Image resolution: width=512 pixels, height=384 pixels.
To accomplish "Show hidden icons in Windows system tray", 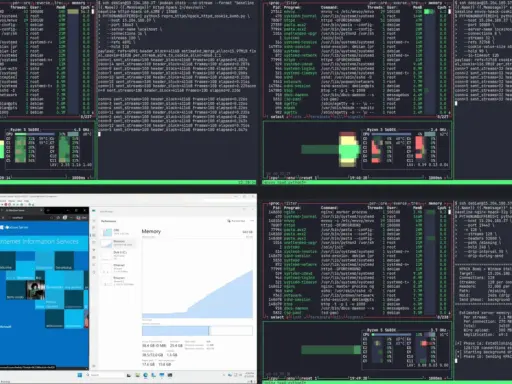I will tap(224, 375).
